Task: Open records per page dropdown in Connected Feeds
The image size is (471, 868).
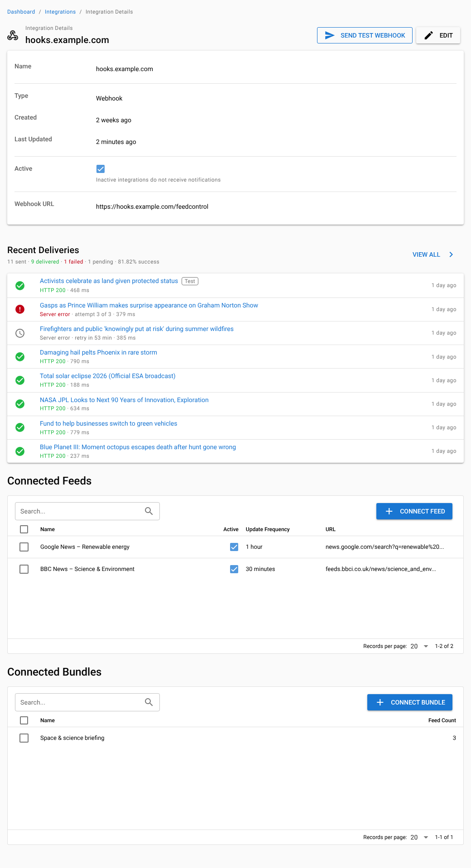Action: 419,646
